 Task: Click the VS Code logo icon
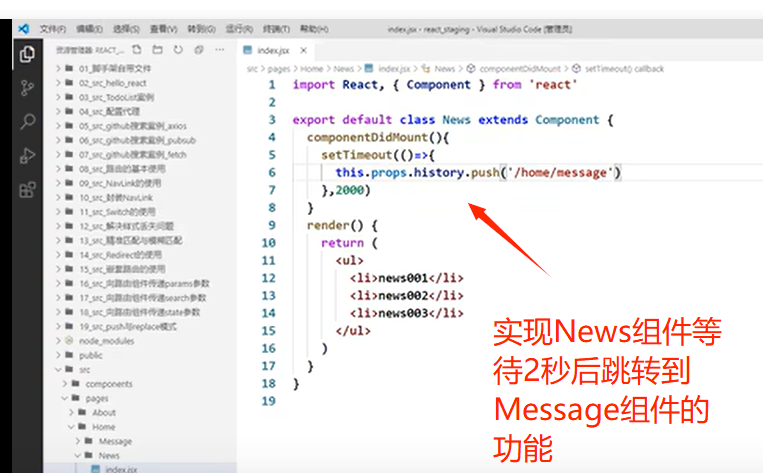click(x=23, y=29)
